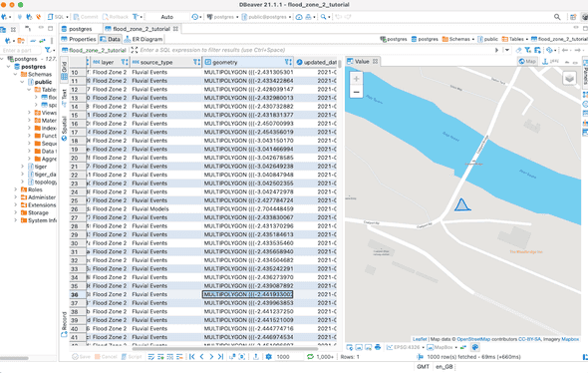Open the MapBox tiles dropdown

[442, 347]
